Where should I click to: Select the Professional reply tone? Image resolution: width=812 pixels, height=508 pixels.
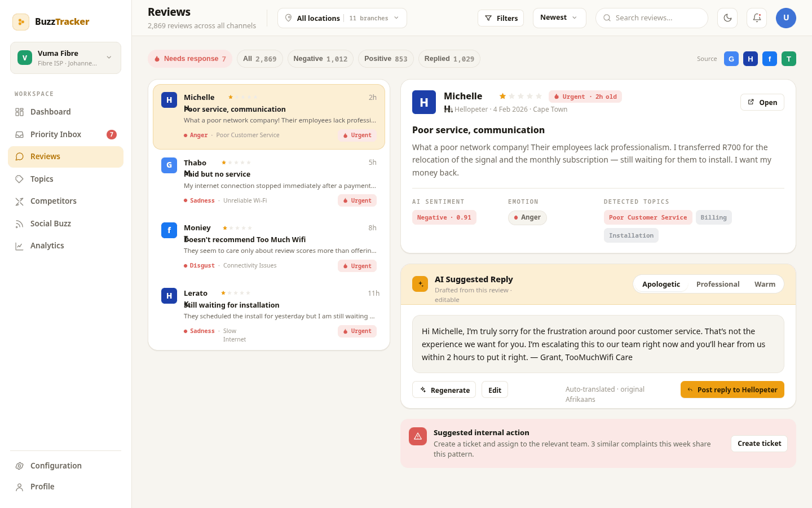coord(718,284)
